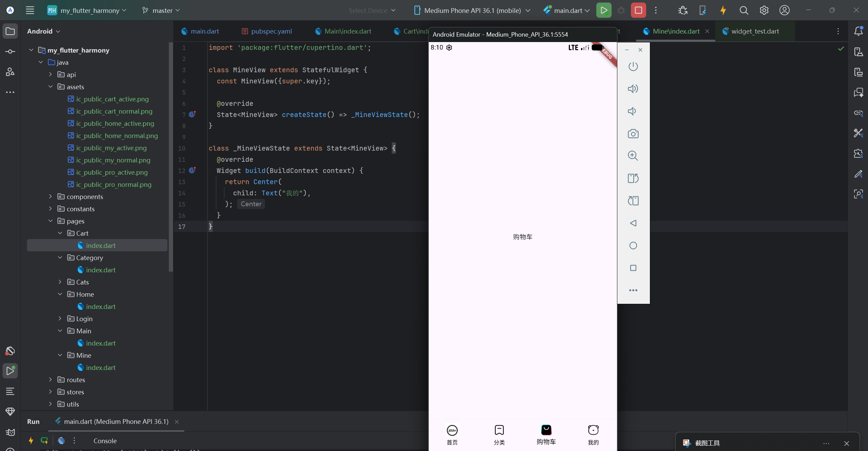
Task: Click the red Stop run button
Action: click(638, 10)
